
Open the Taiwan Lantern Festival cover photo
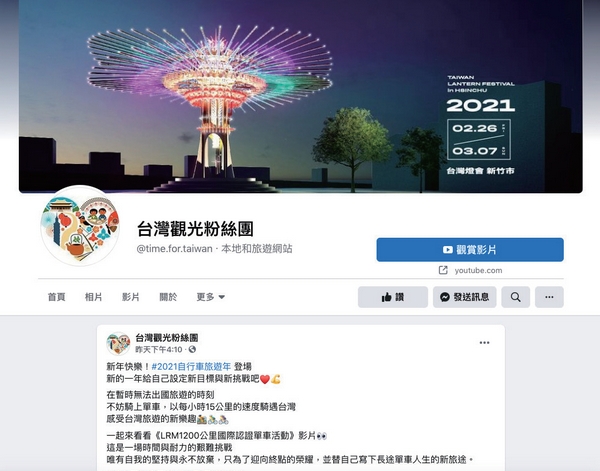(300, 96)
